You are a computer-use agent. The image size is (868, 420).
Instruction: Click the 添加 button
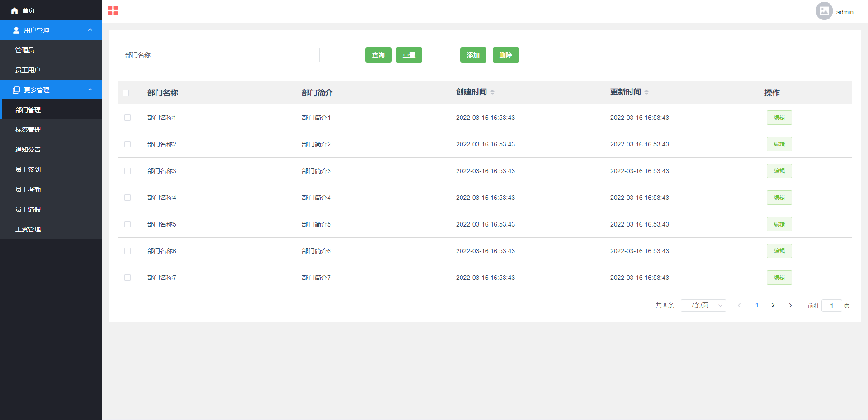click(x=473, y=55)
